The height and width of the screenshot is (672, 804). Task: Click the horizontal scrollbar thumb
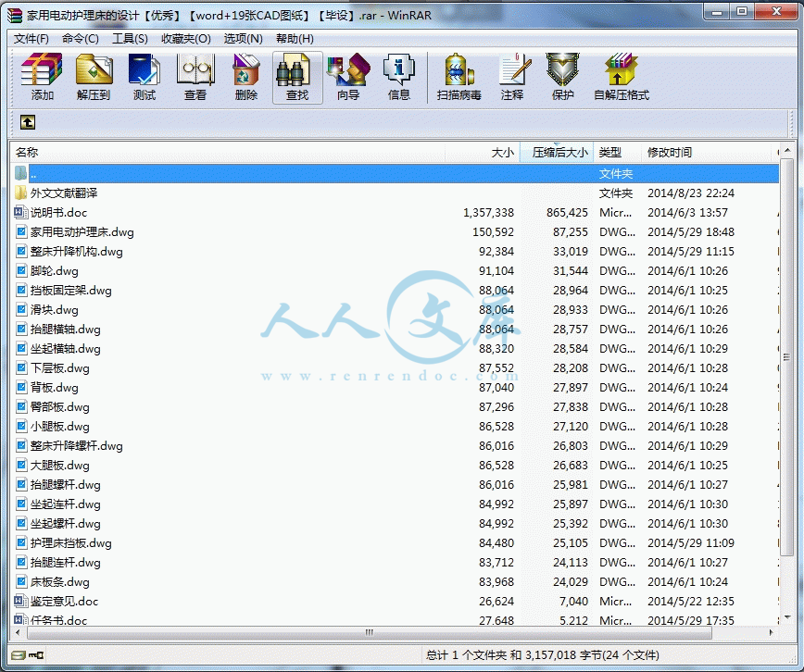(x=370, y=632)
